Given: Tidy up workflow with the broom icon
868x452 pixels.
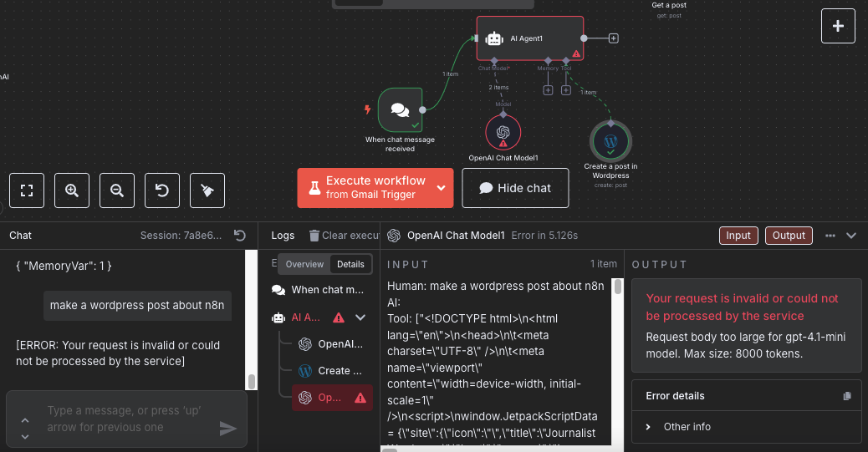Looking at the screenshot, I should (x=207, y=190).
